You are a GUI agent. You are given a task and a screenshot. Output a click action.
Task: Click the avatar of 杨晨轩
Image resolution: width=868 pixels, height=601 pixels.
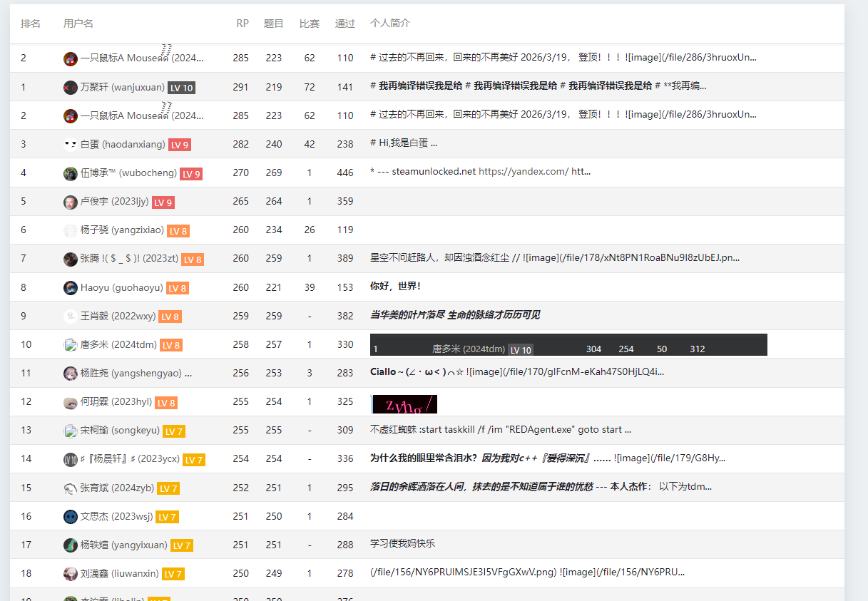[70, 459]
